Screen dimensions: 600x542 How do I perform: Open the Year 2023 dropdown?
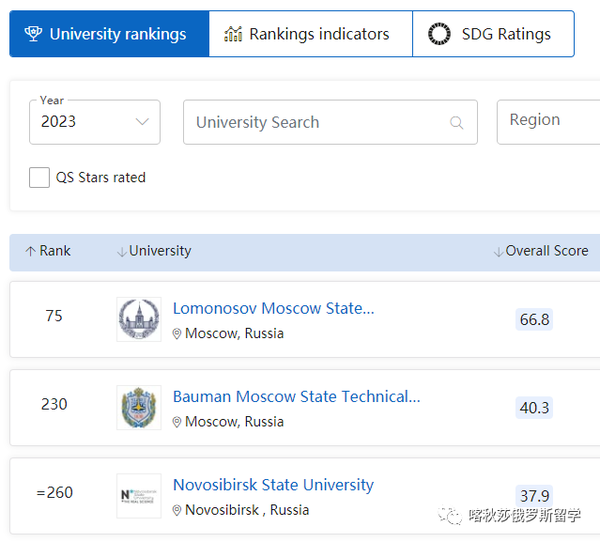coord(95,122)
